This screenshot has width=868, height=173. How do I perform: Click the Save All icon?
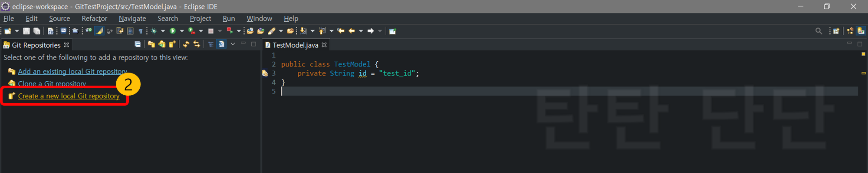[37, 31]
